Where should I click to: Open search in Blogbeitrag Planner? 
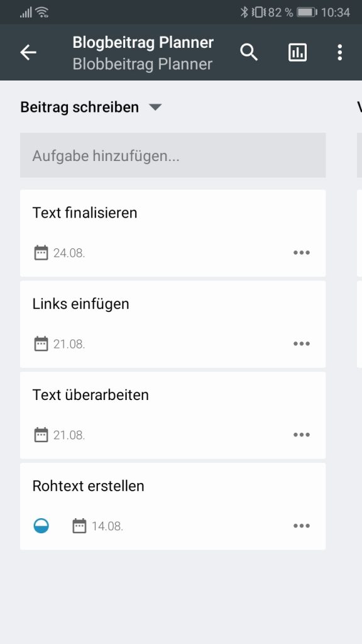pos(249,53)
